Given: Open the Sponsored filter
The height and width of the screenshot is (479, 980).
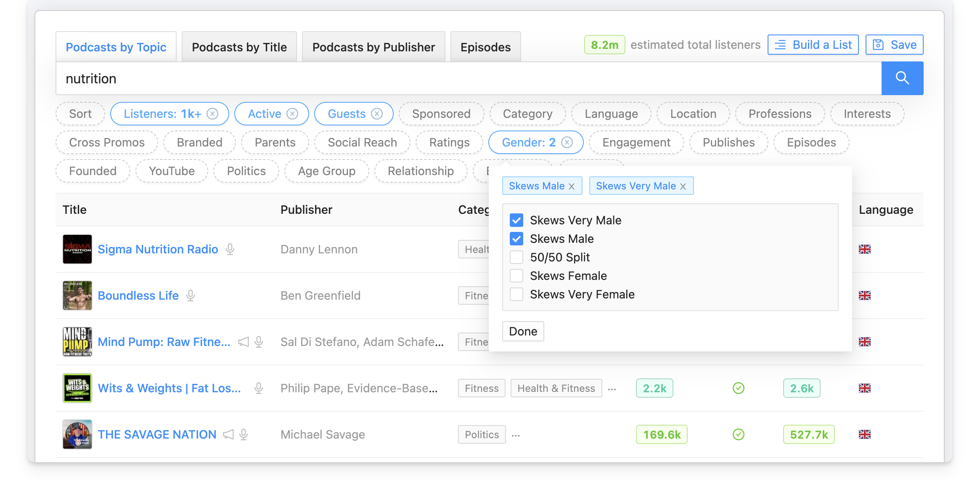Looking at the screenshot, I should 441,114.
